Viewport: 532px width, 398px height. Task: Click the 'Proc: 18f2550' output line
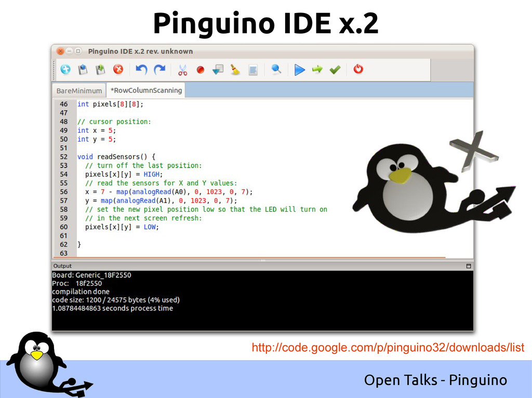pyautogui.click(x=77, y=283)
